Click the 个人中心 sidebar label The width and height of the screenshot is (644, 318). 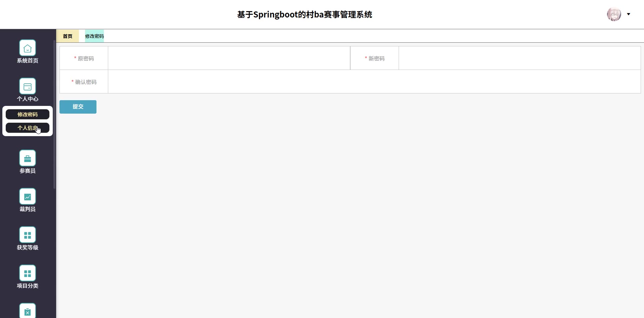tap(28, 99)
